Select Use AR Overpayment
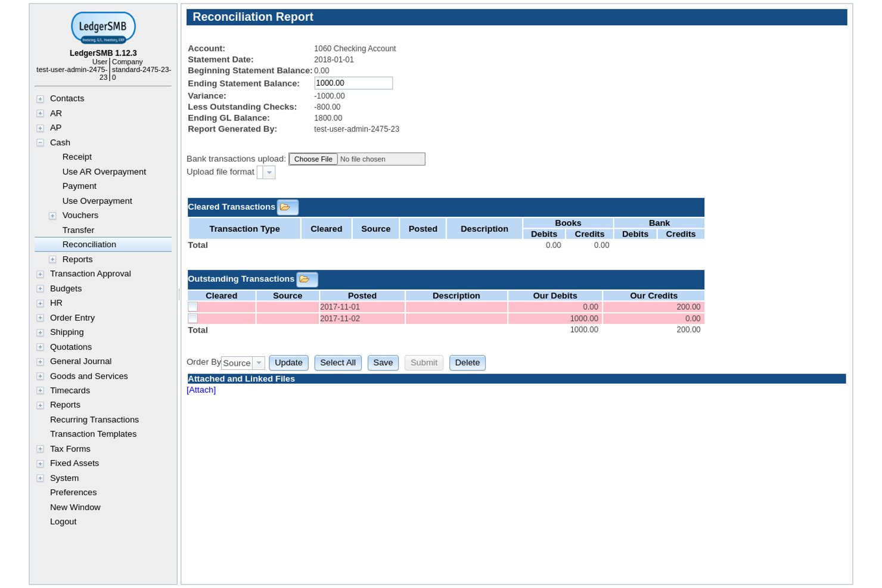The height and width of the screenshot is (588, 882). click(x=104, y=172)
